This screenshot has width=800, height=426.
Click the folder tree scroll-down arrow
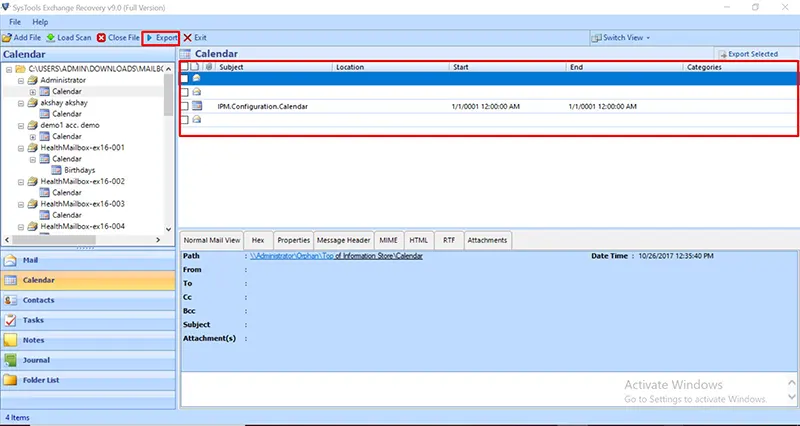(168, 230)
